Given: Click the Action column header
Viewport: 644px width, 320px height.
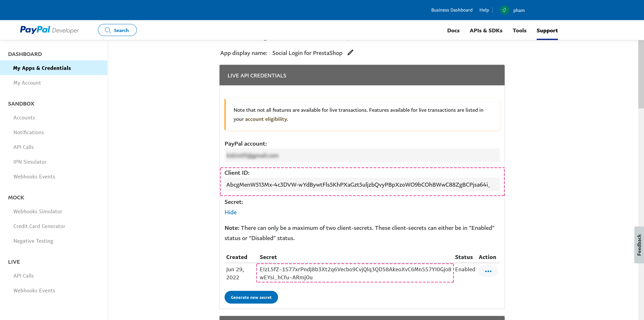Looking at the screenshot, I should pyautogui.click(x=487, y=257).
